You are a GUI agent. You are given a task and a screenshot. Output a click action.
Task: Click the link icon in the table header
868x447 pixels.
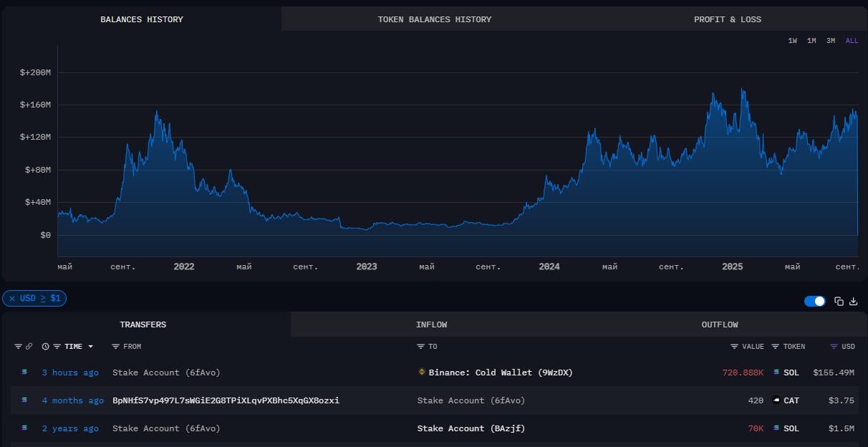(x=29, y=347)
